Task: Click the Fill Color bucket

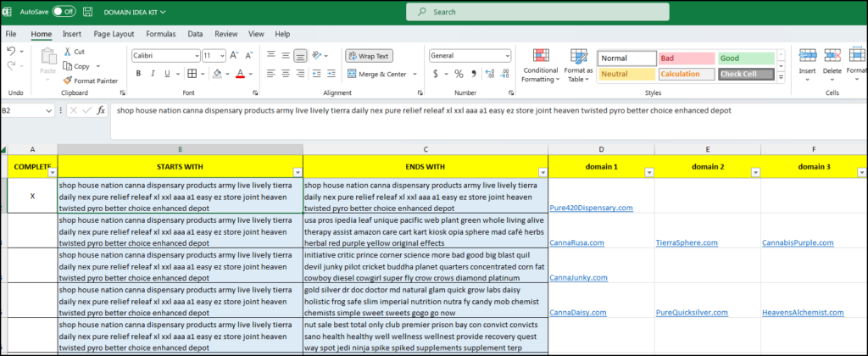Action: (217, 74)
